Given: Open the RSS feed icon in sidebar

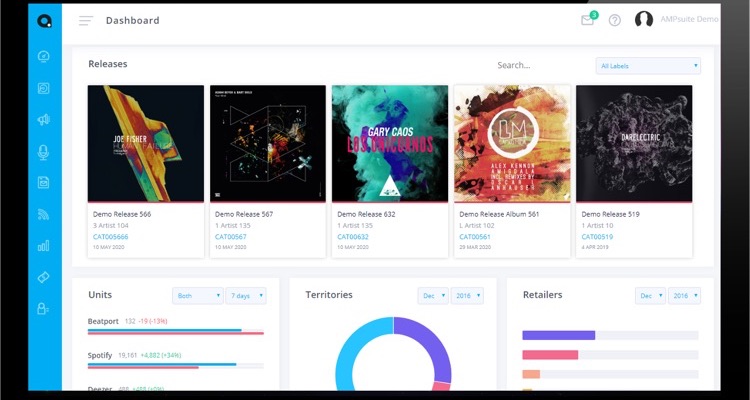Looking at the screenshot, I should [x=44, y=214].
